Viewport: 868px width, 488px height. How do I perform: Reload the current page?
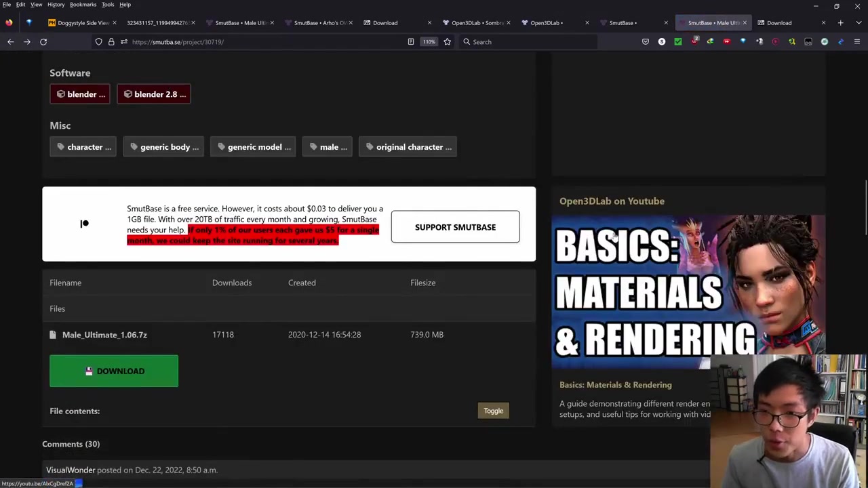[x=43, y=42]
